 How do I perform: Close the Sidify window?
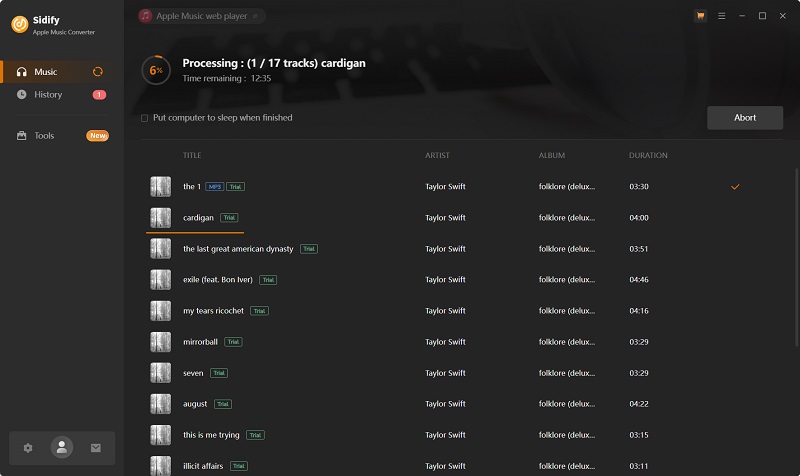[783, 16]
